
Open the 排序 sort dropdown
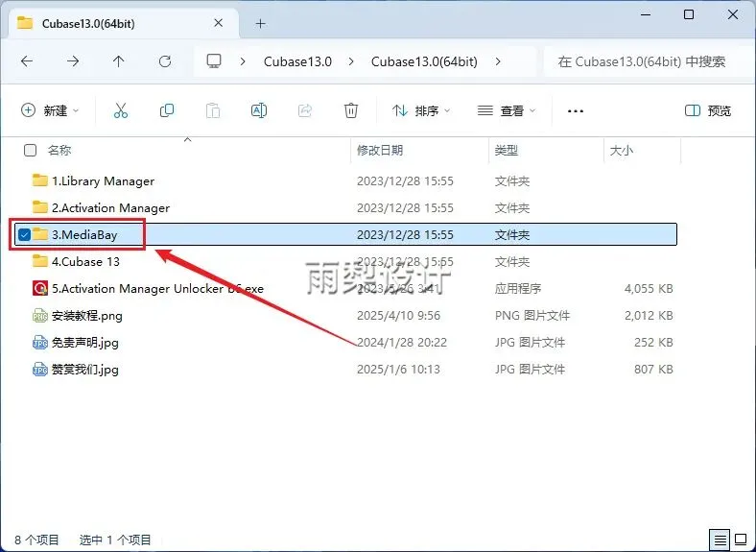(421, 111)
